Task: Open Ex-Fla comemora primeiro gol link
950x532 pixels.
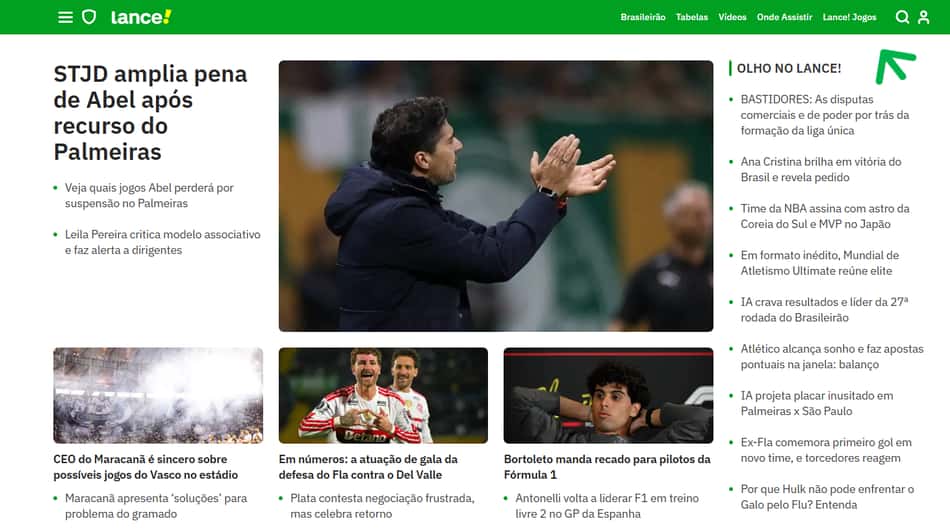Action: [826, 450]
